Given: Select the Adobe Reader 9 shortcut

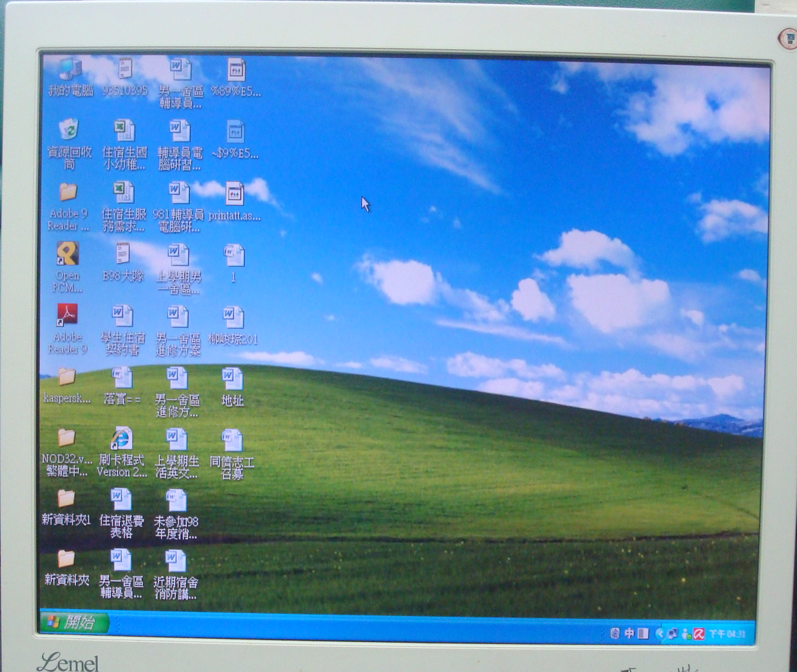Looking at the screenshot, I should click(67, 315).
